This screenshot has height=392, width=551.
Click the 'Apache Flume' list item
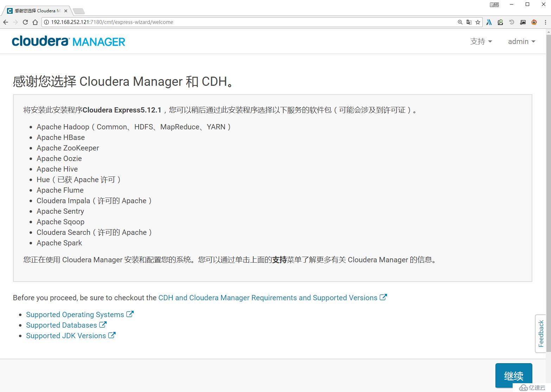pyautogui.click(x=60, y=190)
